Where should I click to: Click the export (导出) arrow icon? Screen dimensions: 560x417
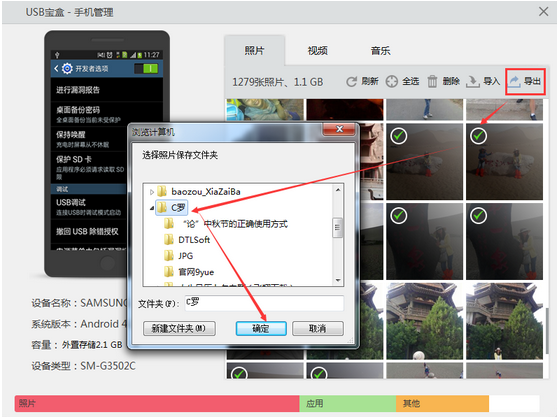coord(514,81)
